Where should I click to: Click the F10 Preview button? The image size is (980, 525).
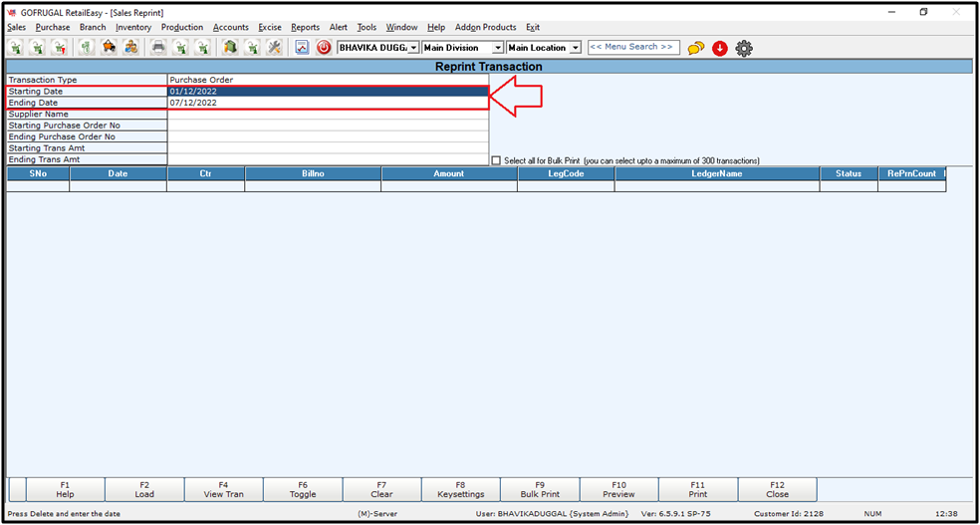click(x=618, y=489)
